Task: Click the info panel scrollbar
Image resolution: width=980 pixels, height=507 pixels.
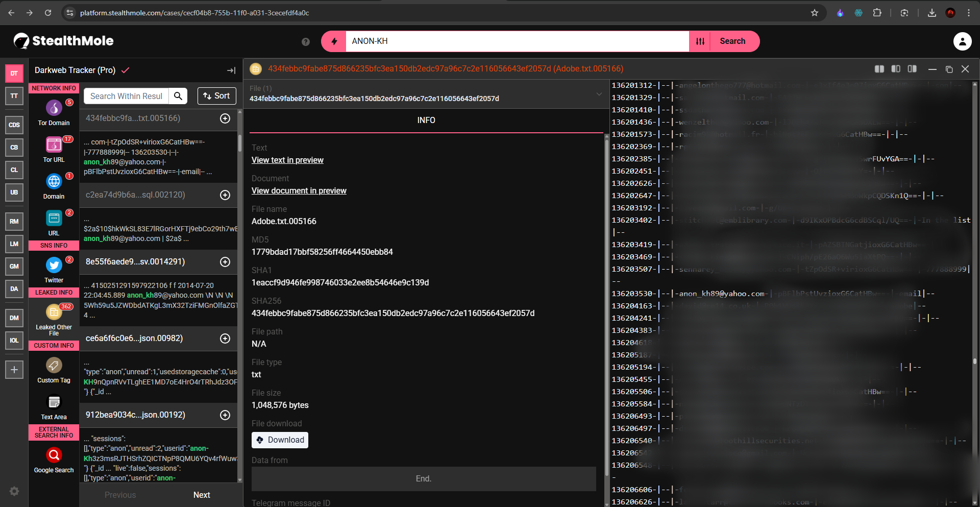Action: [x=607, y=306]
